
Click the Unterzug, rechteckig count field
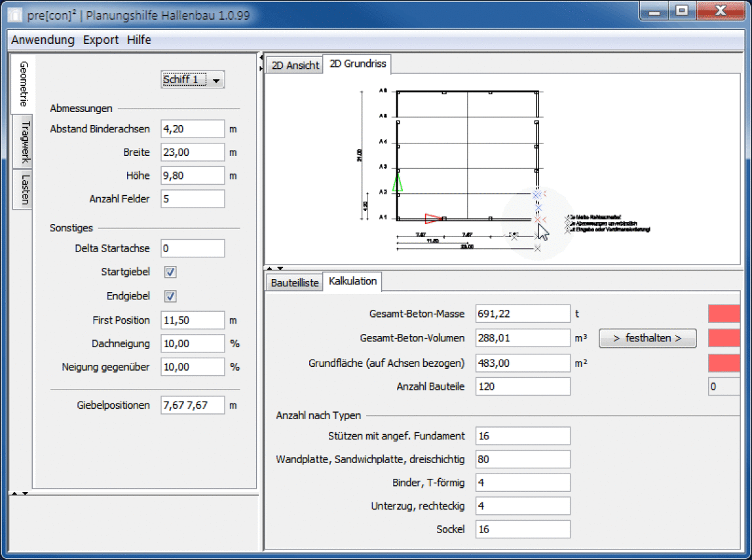tap(523, 506)
